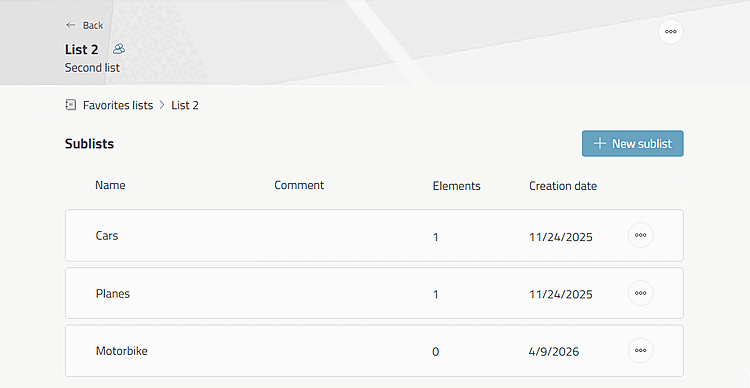
Task: Open the options menu for Planes sublist
Action: tap(640, 293)
